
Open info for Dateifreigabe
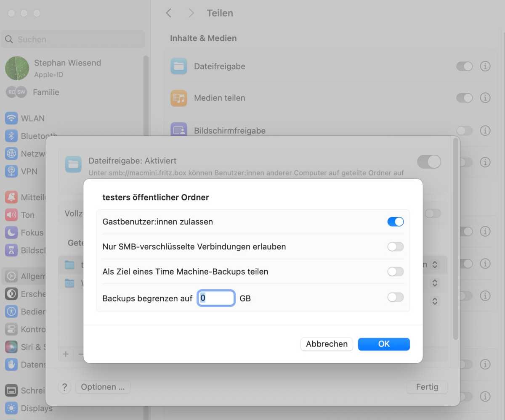(x=485, y=66)
